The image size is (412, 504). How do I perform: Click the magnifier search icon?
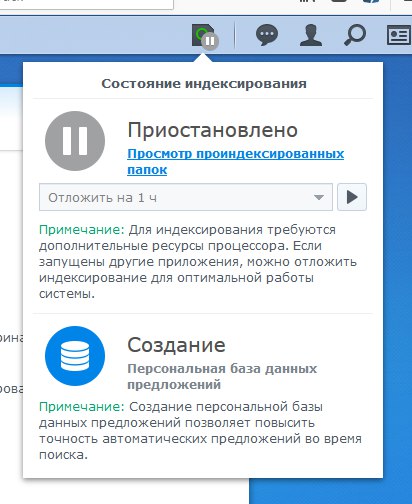pos(355,35)
